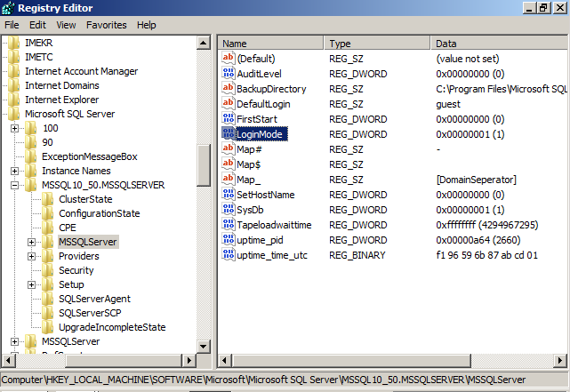Click the 'f1 96 59 6b 87 ab cd 01' data
Image resolution: width=570 pixels, height=392 pixels.
486,255
